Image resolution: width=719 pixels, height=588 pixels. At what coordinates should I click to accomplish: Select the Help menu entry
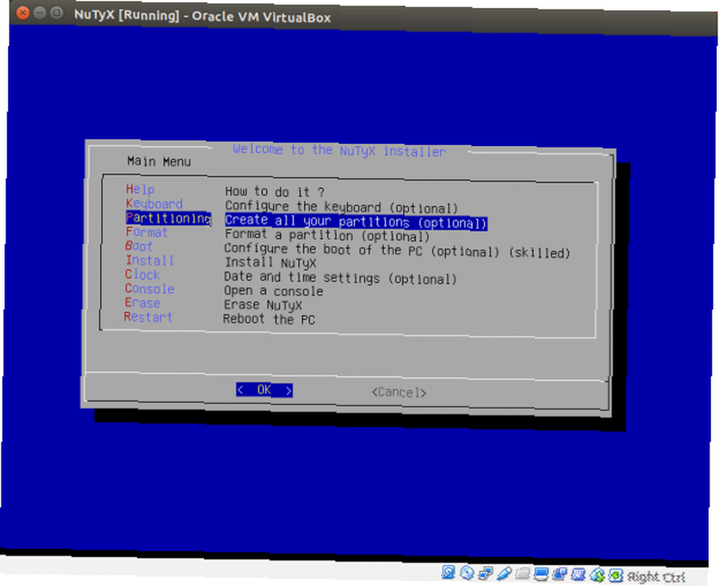pyautogui.click(x=140, y=189)
